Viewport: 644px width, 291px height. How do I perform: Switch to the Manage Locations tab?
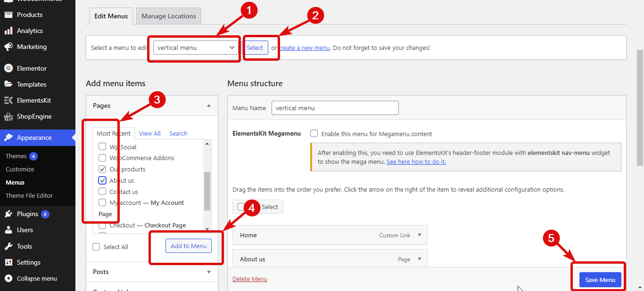pyautogui.click(x=168, y=16)
